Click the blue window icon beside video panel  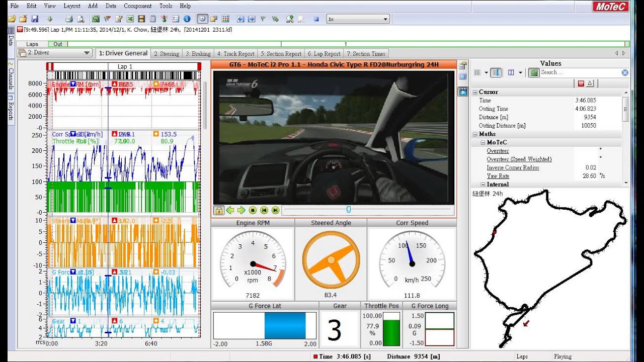(x=462, y=77)
